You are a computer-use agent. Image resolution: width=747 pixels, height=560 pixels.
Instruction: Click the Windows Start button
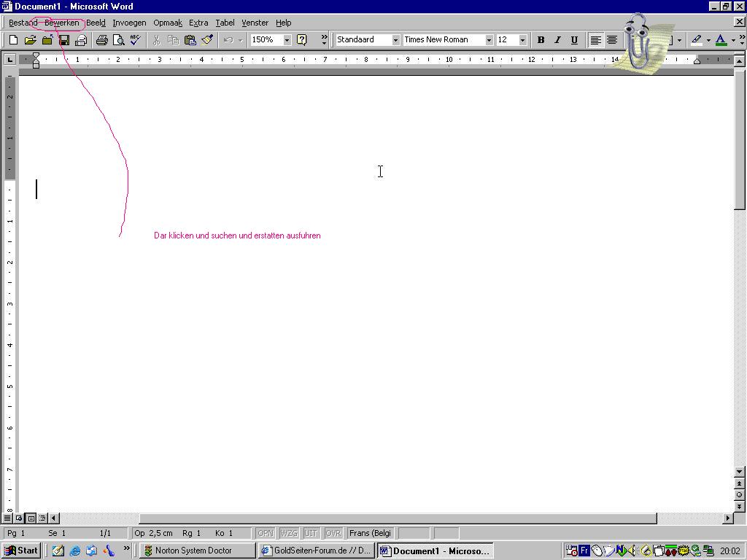point(21,551)
